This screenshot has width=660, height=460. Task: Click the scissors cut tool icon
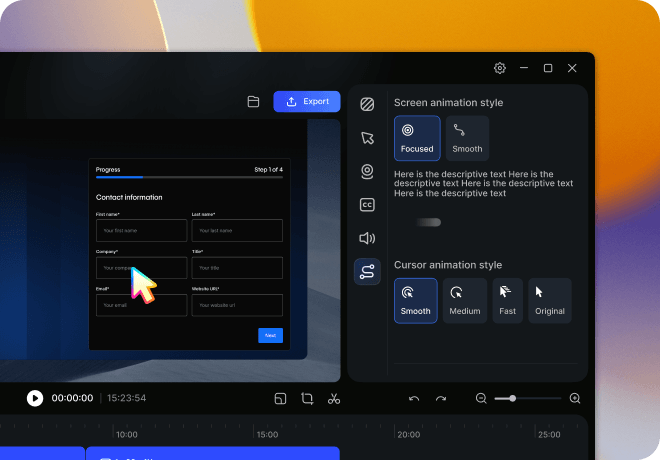(x=334, y=398)
